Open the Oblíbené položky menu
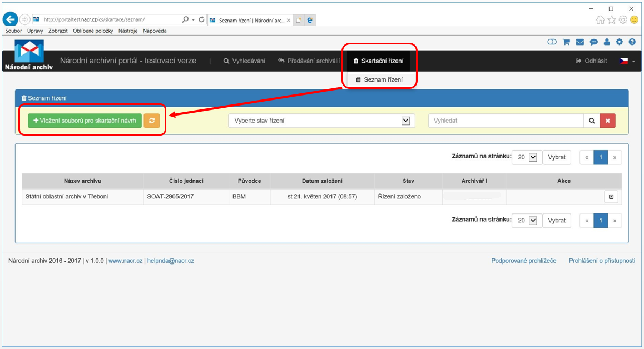Image resolution: width=644 pixels, height=349 pixels. 93,31
